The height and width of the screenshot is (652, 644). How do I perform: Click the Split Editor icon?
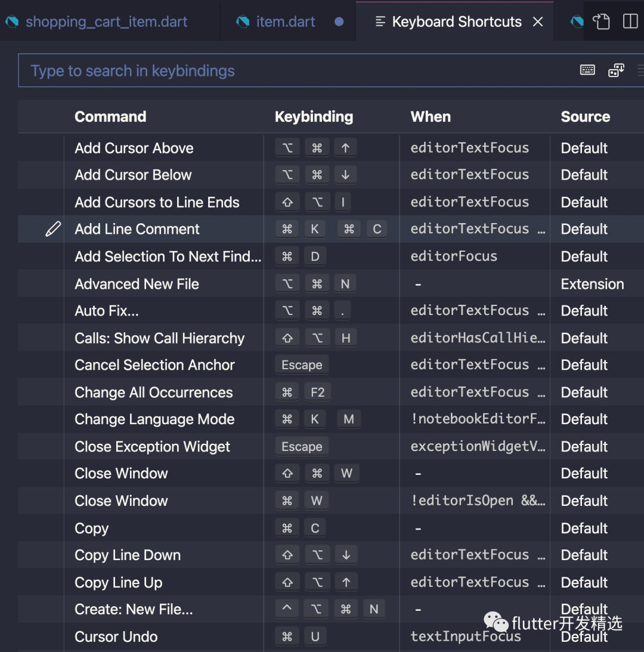coord(630,21)
